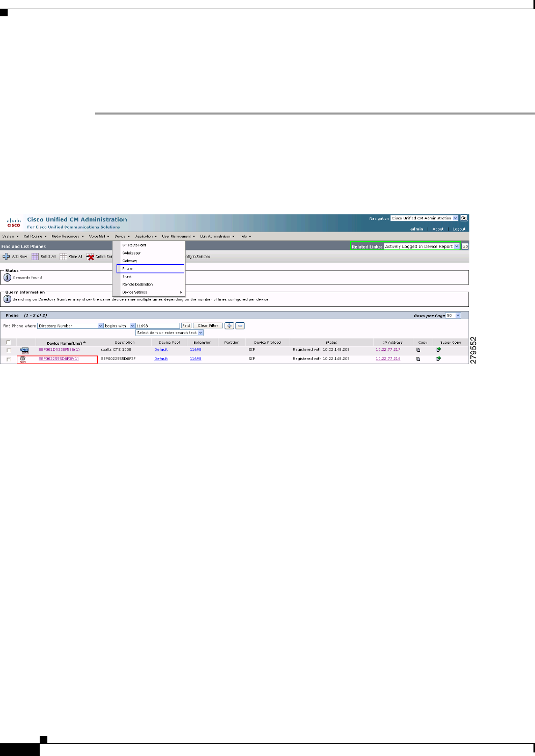Sort by Device Name(Line) column header
Viewport: 535px width, 756px height.
66,343
